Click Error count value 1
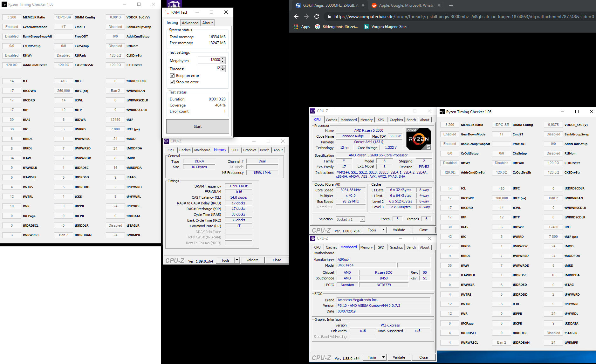The width and height of the screenshot is (596, 364). click(224, 111)
